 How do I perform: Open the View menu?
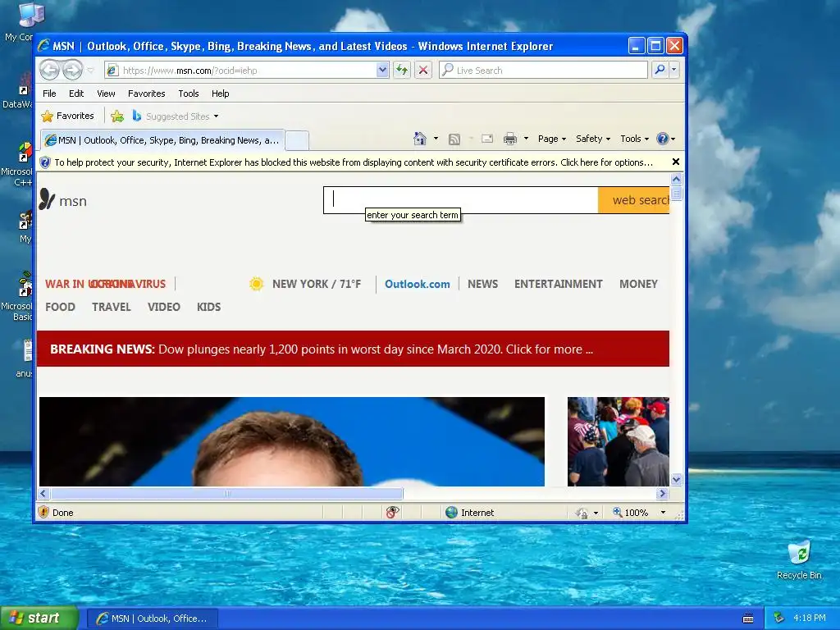(106, 94)
